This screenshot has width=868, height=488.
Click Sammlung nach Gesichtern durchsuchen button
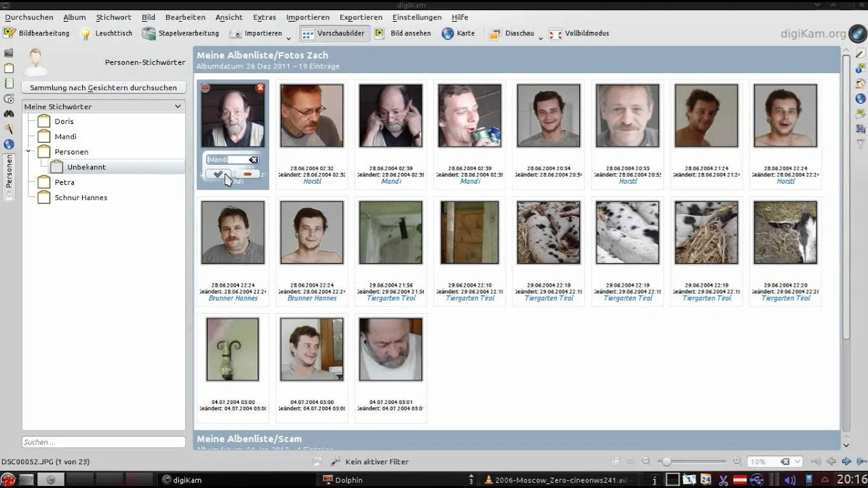tap(103, 87)
